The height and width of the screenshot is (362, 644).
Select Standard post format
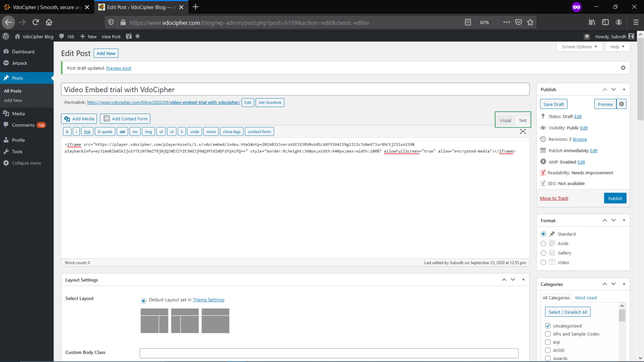[543, 234]
